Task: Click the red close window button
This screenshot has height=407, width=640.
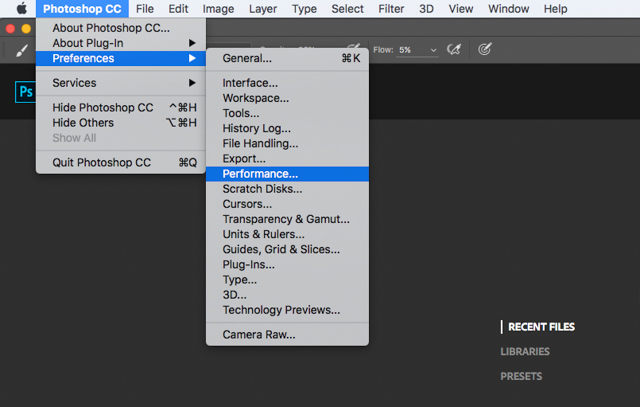Action: pyautogui.click(x=10, y=29)
